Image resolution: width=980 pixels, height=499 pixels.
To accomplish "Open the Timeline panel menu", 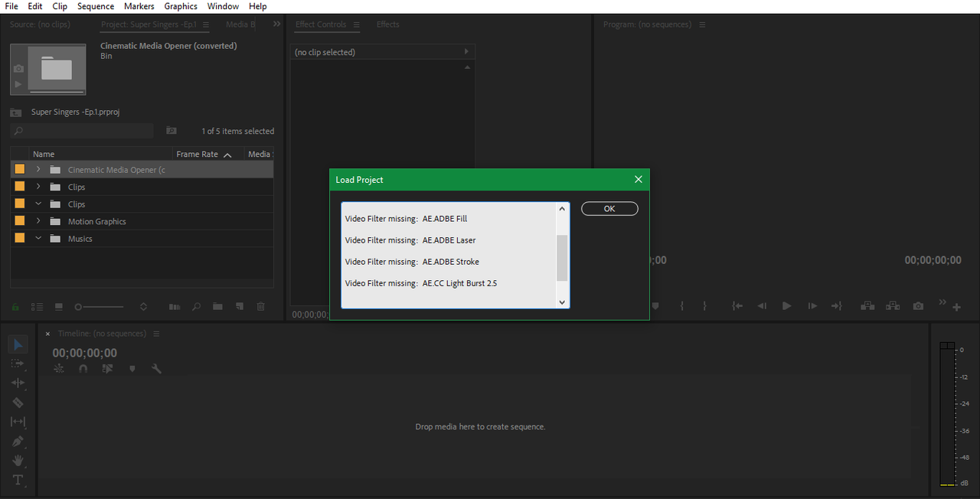I will 156,334.
